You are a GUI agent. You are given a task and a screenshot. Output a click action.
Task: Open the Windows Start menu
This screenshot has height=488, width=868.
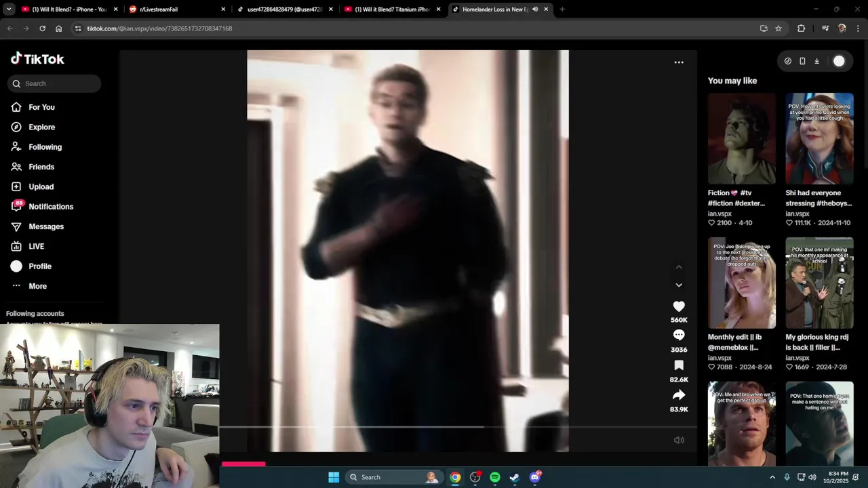point(334,477)
